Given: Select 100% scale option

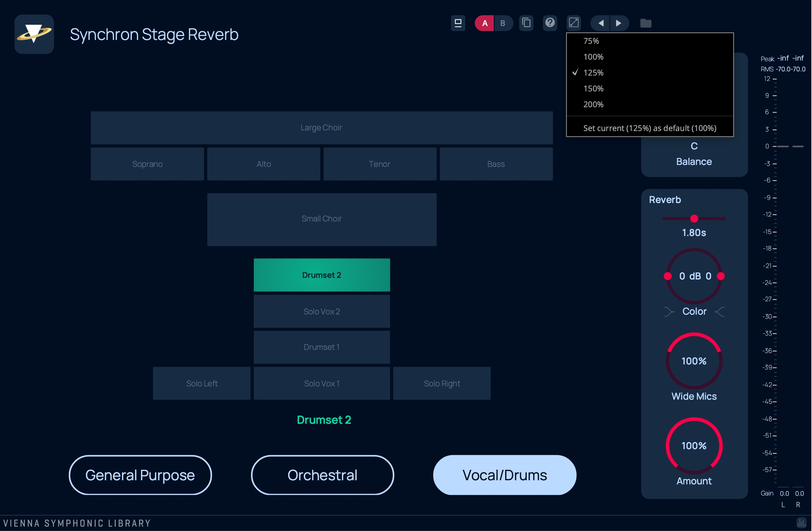Looking at the screenshot, I should 650,57.
